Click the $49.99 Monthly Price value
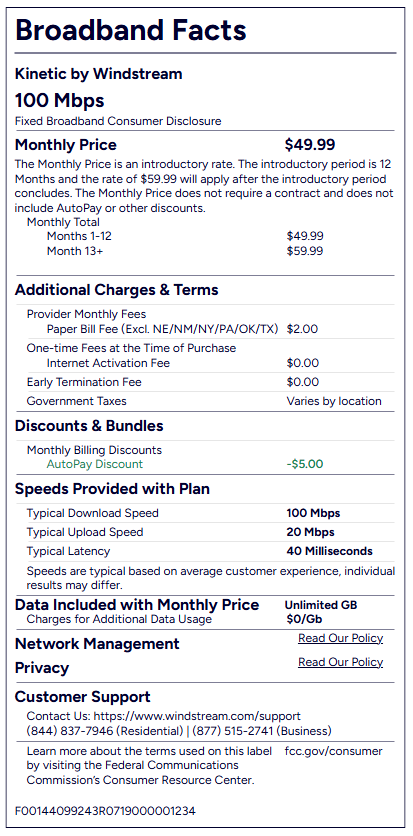Viewport: 413px width, 836px height. click(x=310, y=144)
